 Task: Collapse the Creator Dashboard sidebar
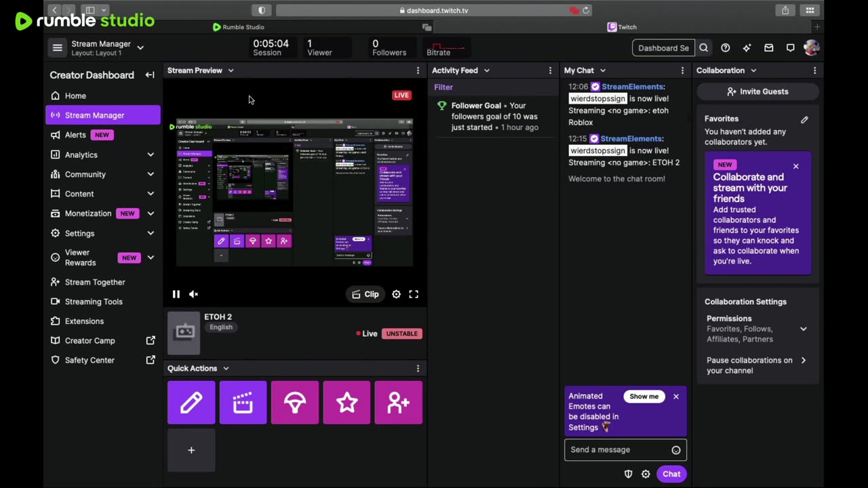point(150,75)
